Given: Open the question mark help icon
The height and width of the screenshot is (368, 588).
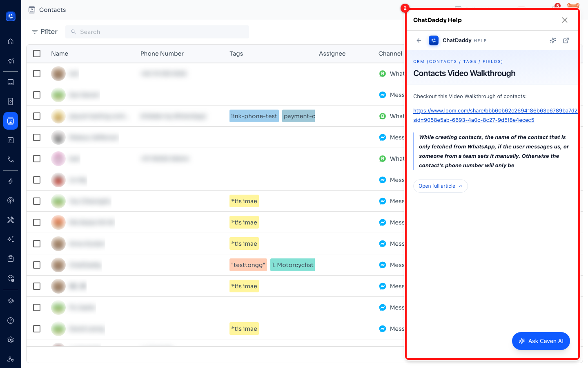Looking at the screenshot, I should (x=11, y=321).
